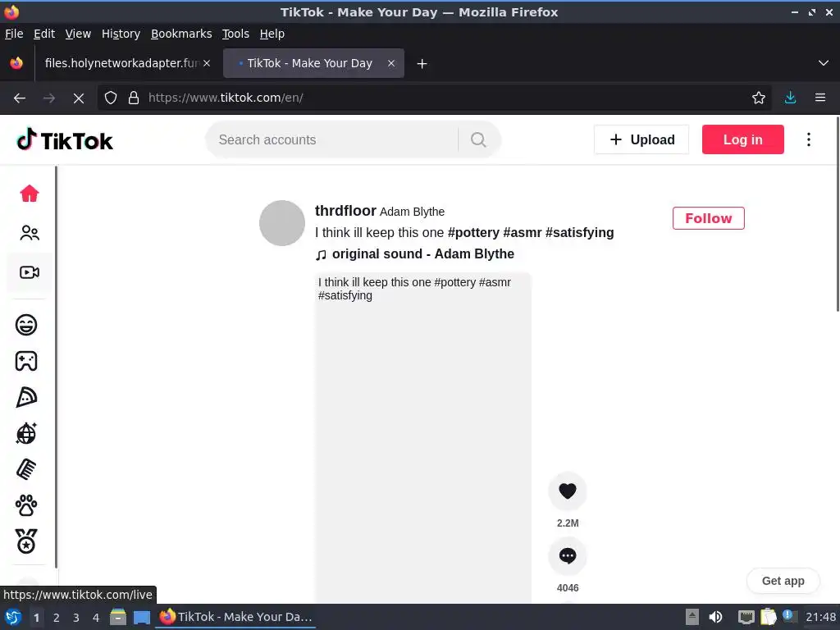Viewport: 840px width, 630px height.
Task: Open the TikTok For You home icon
Action: pos(30,194)
